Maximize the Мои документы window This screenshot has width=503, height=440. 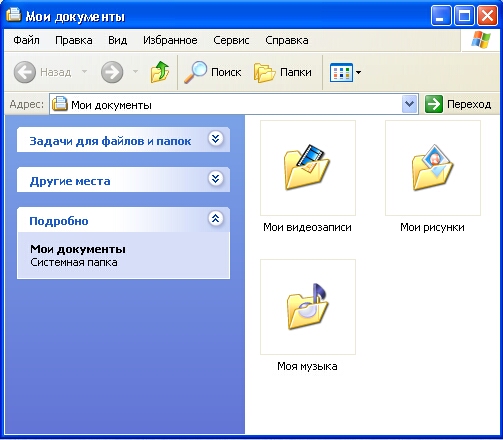(464, 15)
